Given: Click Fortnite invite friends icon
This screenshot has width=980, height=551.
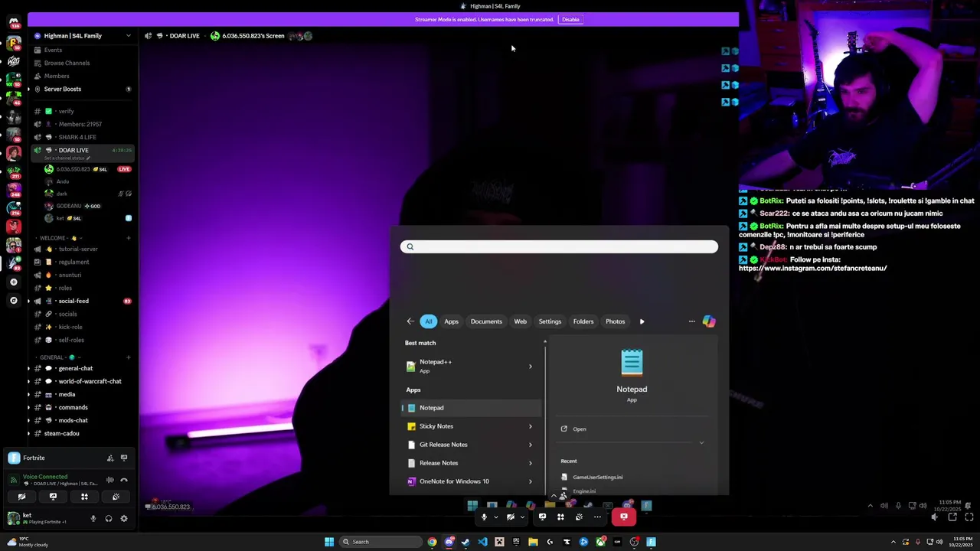Looking at the screenshot, I should 110,458.
